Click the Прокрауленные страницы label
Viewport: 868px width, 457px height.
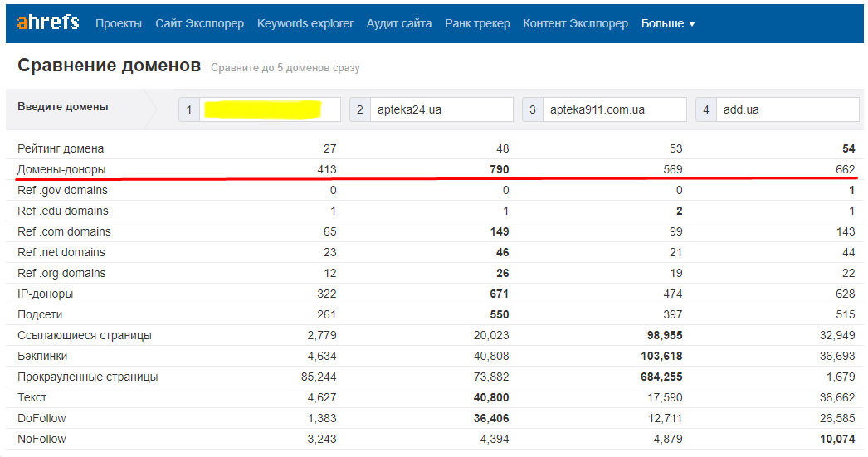pyautogui.click(x=87, y=377)
